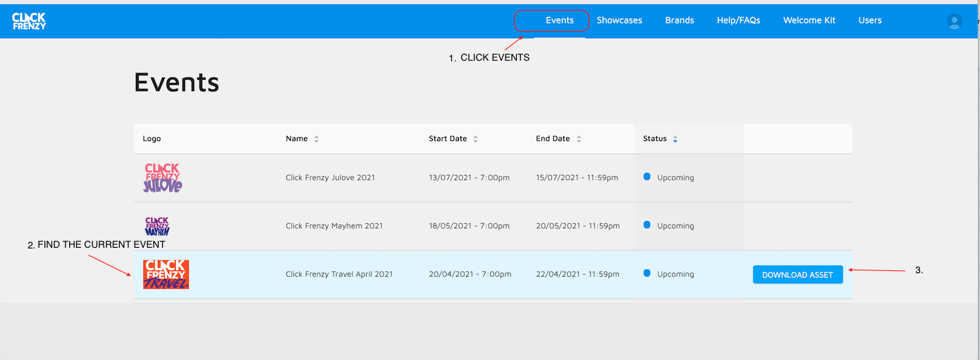Click start date 18/05/2021 - 7:00pm

pos(469,226)
